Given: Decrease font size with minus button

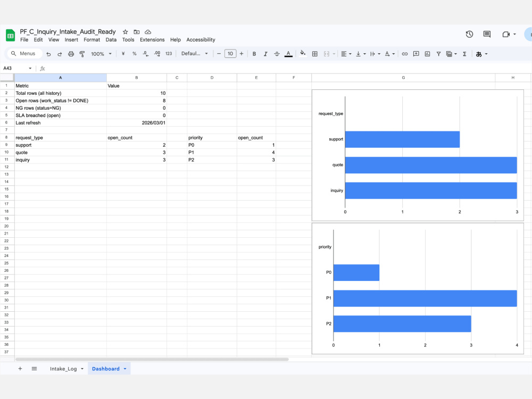Looking at the screenshot, I should [219, 54].
